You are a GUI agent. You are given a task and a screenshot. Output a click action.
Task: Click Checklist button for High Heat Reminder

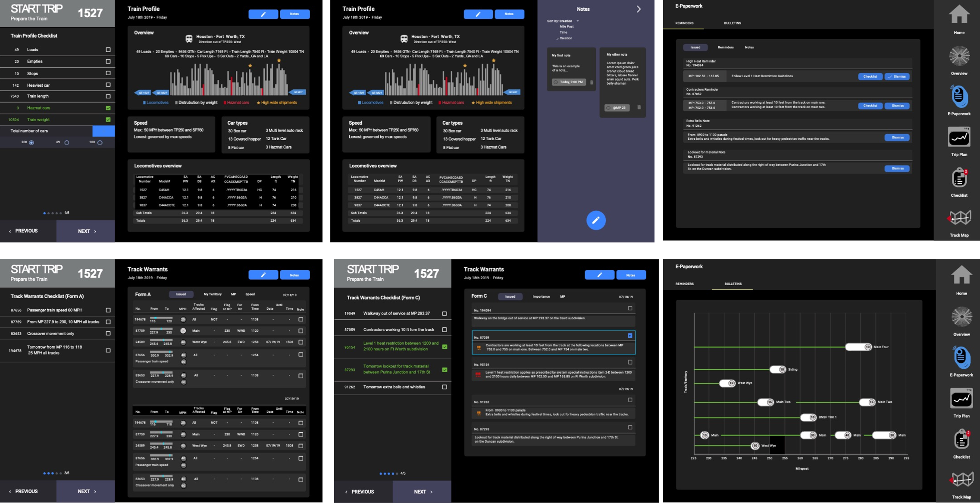point(870,76)
